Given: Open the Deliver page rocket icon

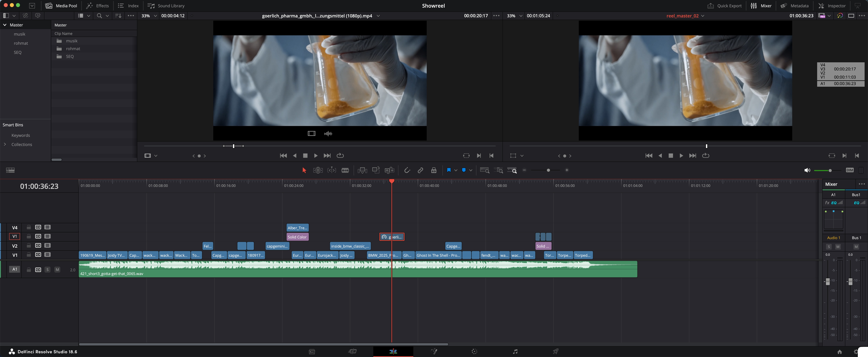Looking at the screenshot, I should pyautogui.click(x=556, y=352).
